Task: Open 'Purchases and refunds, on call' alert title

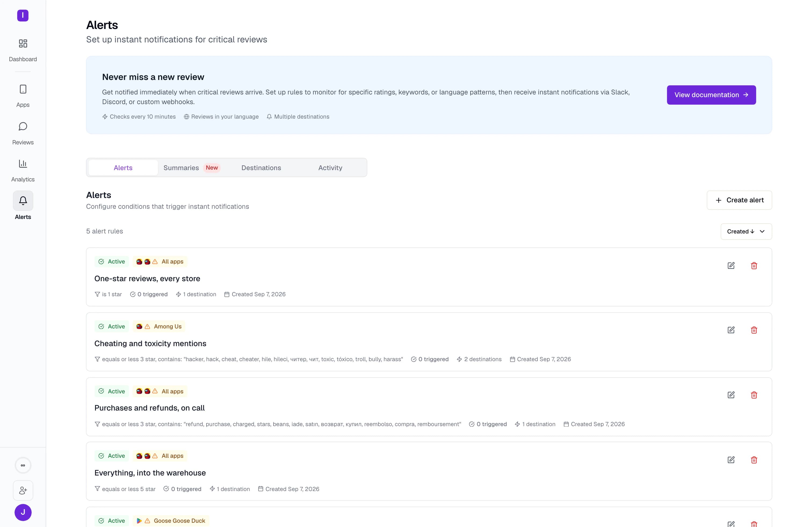Action: pos(150,408)
